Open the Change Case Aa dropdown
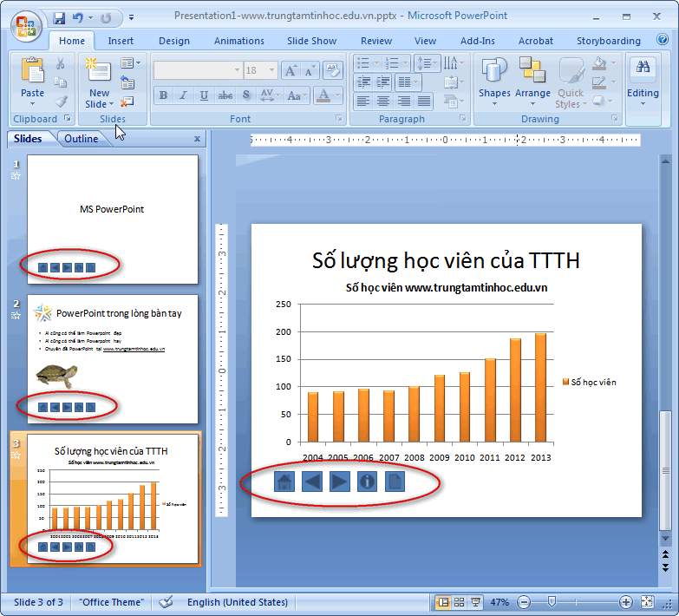Viewport: 679px width, 616px height. tap(297, 95)
